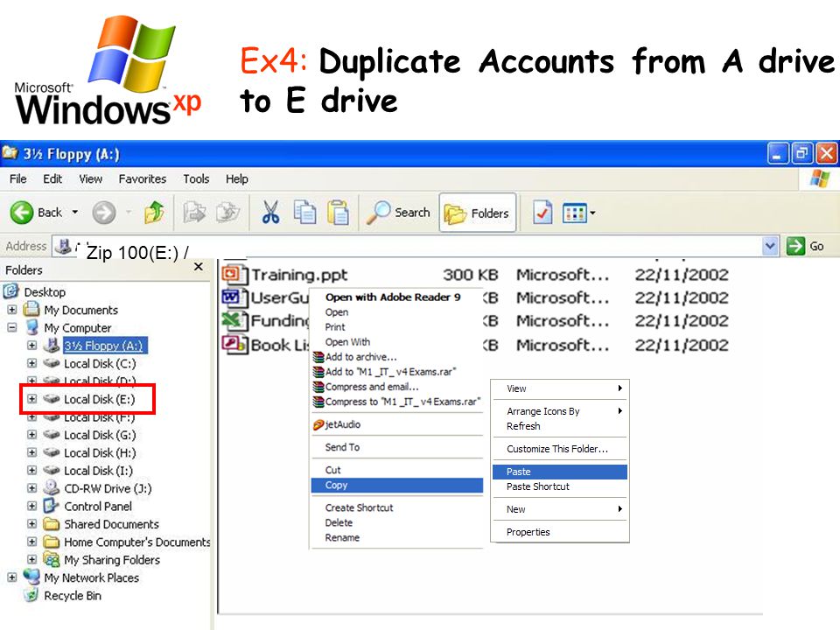
Task: Click the Shared Documents folder icon
Action: 52,523
